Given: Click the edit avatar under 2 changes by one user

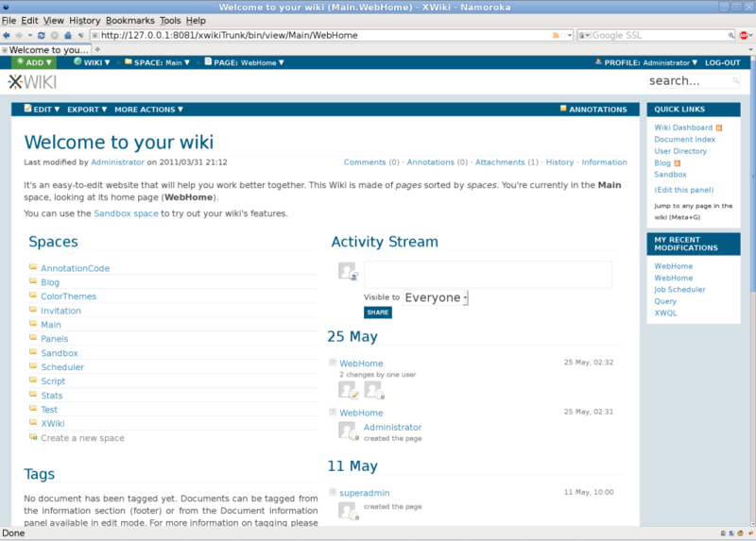Looking at the screenshot, I should pos(348,389).
